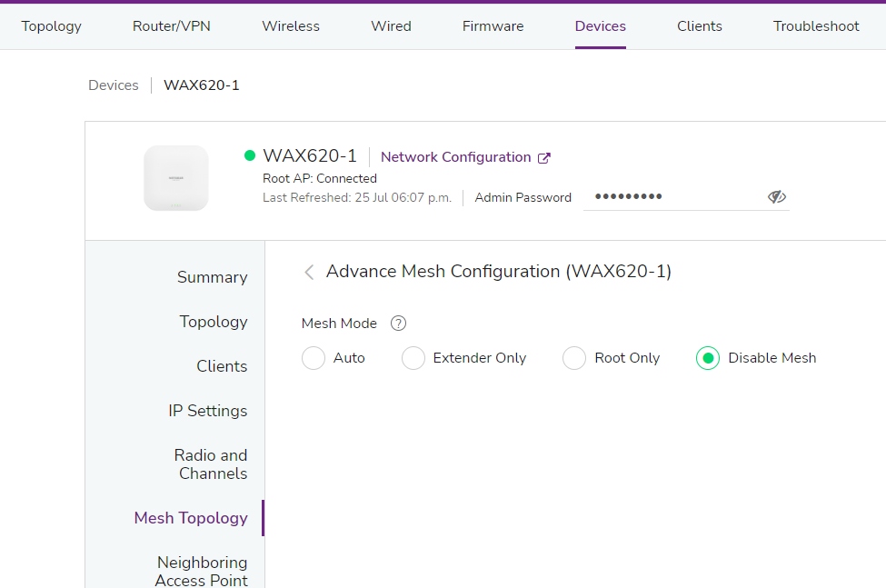
Task: Click the green Connected status dot
Action: click(248, 155)
